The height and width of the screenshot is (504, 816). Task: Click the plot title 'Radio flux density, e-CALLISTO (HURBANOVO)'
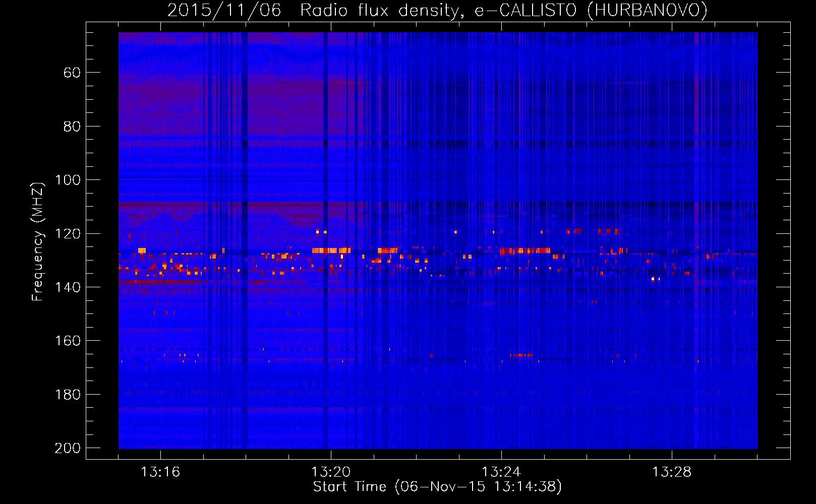coord(503,10)
